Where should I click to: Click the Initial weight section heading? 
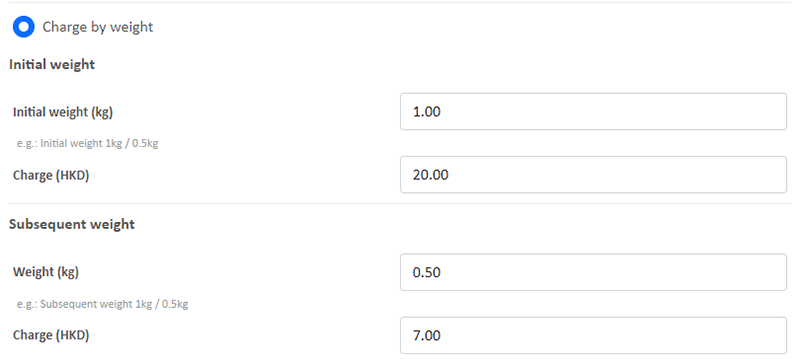pyautogui.click(x=52, y=64)
